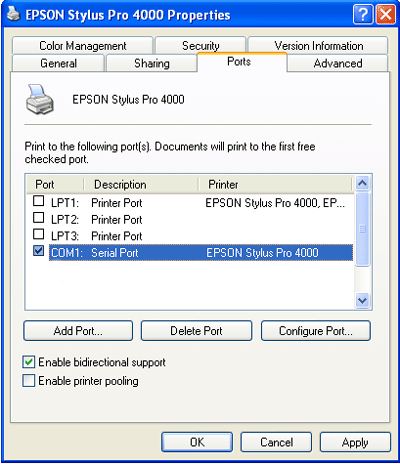The image size is (400, 464).
Task: Check the LPT2 port checkbox
Action: (x=39, y=218)
